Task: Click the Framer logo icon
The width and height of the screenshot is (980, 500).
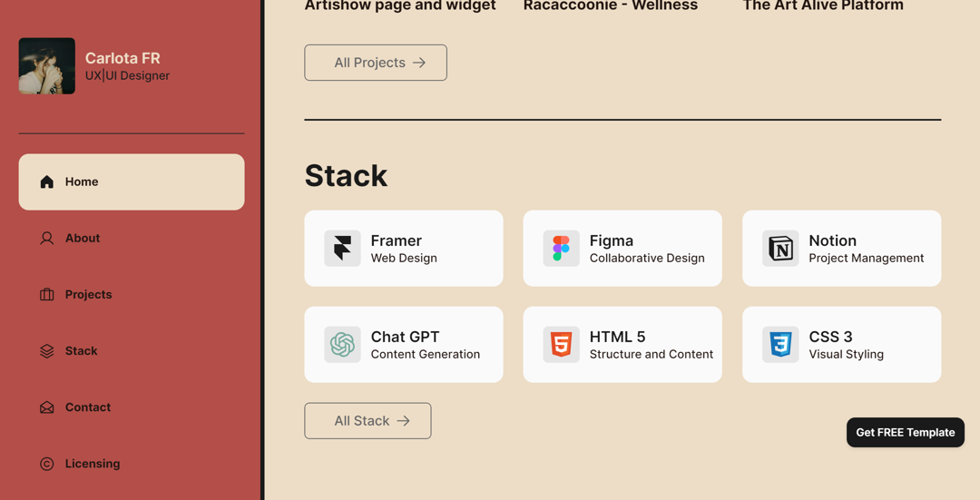Action: tap(342, 248)
